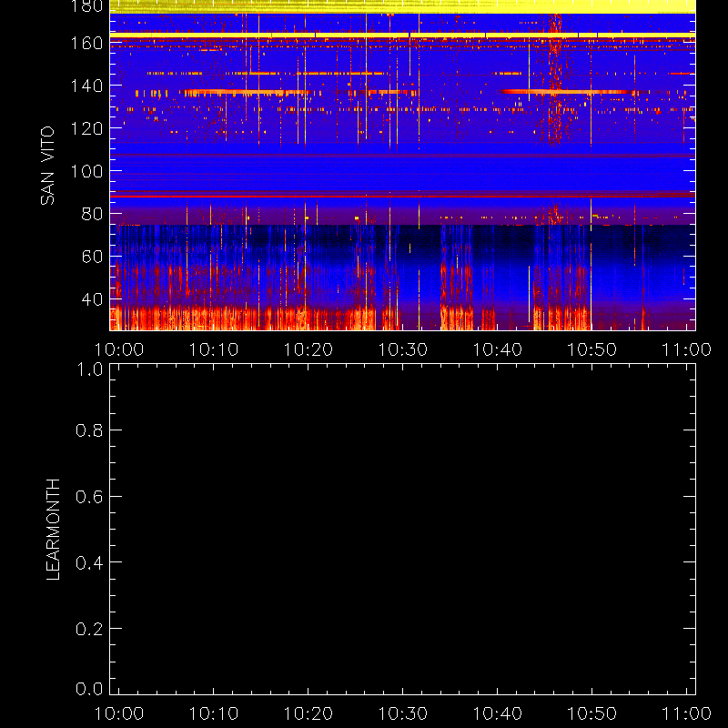Click 10:40 under the SAN VITO plot
The width and height of the screenshot is (728, 728).
coord(497,349)
